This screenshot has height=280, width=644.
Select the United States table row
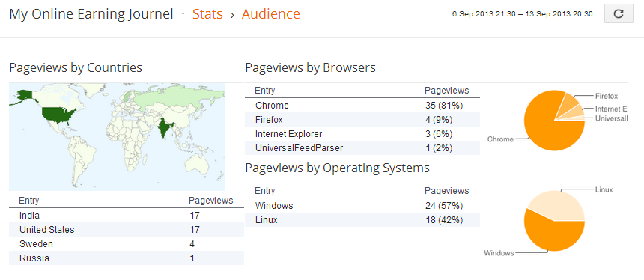coord(127,230)
